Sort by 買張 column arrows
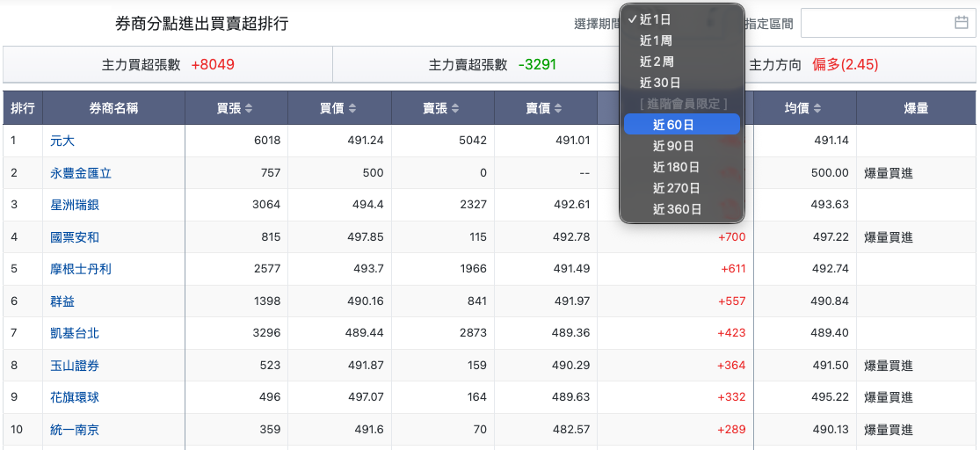The width and height of the screenshot is (980, 450). [x=249, y=108]
